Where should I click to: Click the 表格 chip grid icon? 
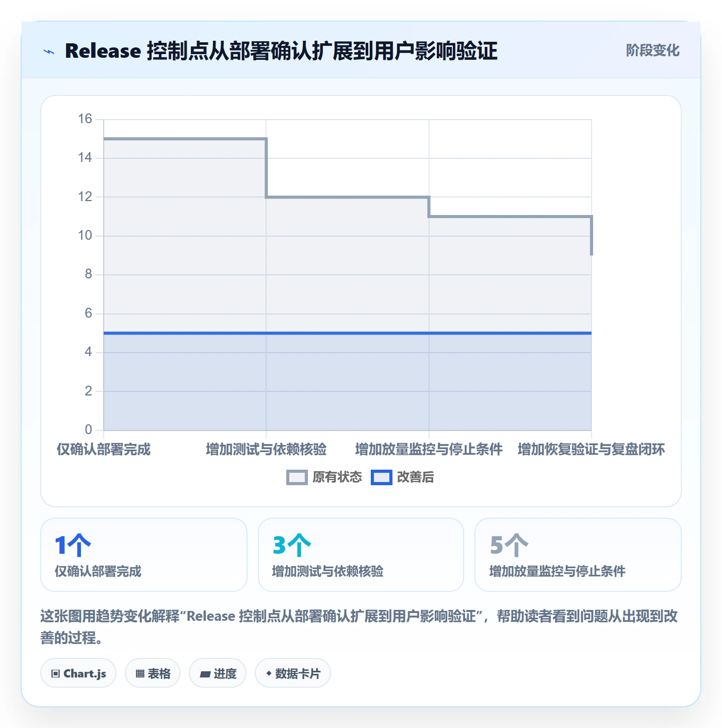point(140,674)
